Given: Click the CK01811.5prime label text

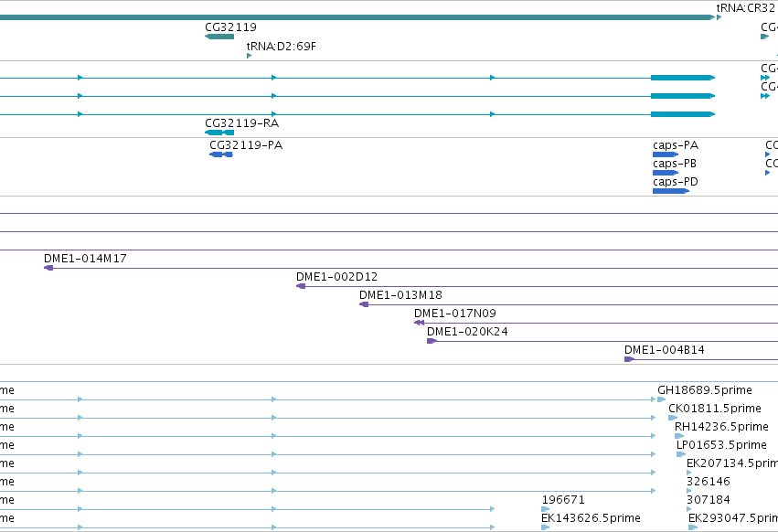Looking at the screenshot, I should 715,409.
